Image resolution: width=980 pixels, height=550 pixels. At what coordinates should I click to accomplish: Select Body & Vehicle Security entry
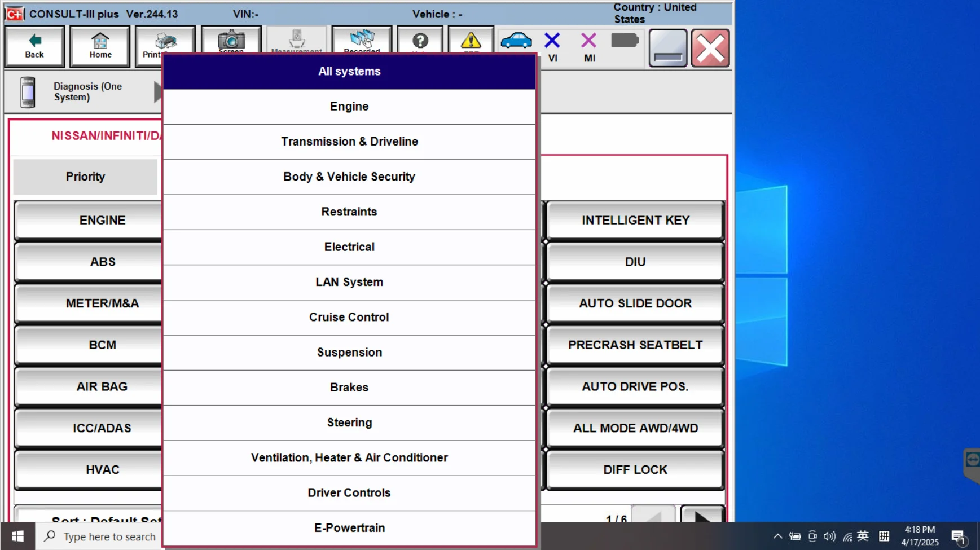[349, 177]
